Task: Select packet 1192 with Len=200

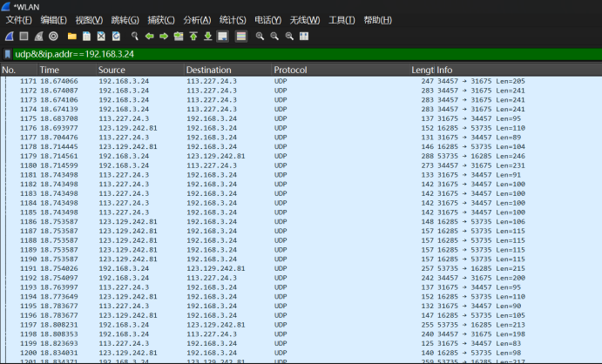Action: coord(301,278)
